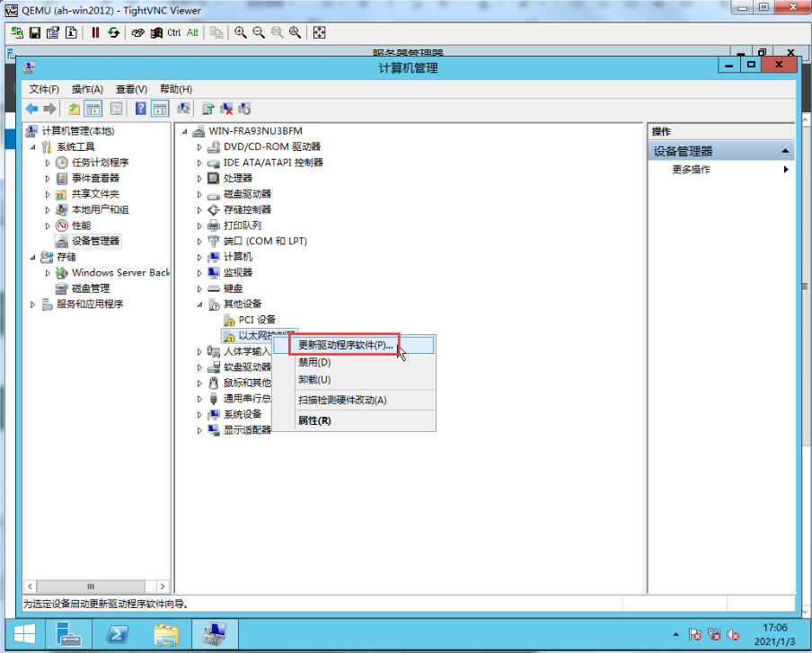The width and height of the screenshot is (812, 653).
Task: Click 更多操作 in the actions pane
Action: 692,170
